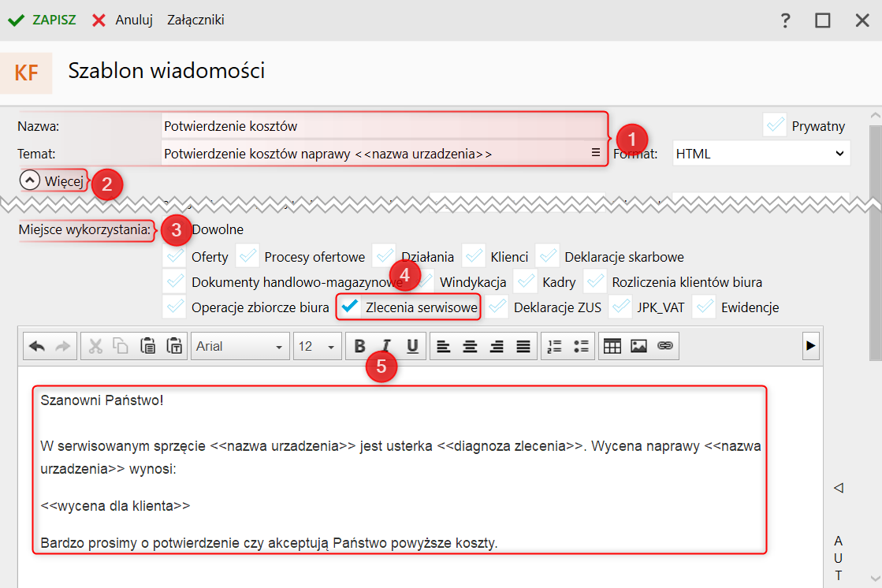Cut the selected text with scissors icon

click(x=95, y=346)
